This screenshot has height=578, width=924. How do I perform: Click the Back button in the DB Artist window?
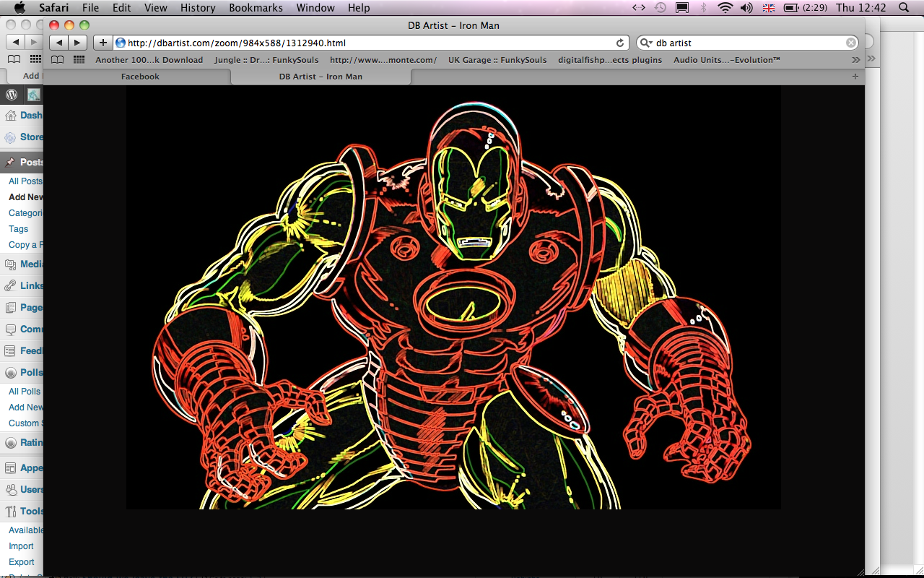click(x=59, y=43)
